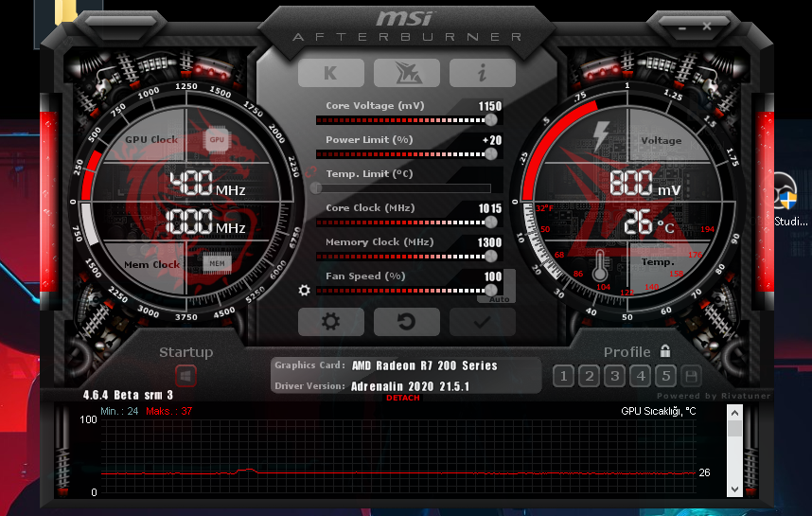Toggle the profile lock padlock
Screen dimensions: 812x516
pos(665,351)
